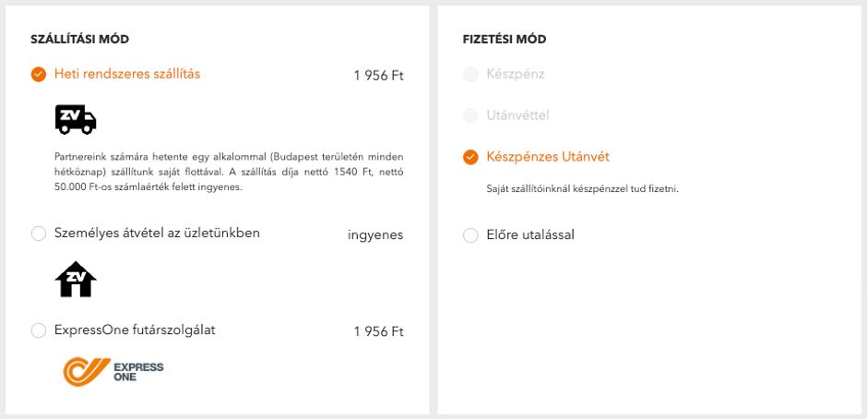This screenshot has height=419, width=868.
Task: Select the Előre utalással radio circle
Action: click(x=470, y=235)
